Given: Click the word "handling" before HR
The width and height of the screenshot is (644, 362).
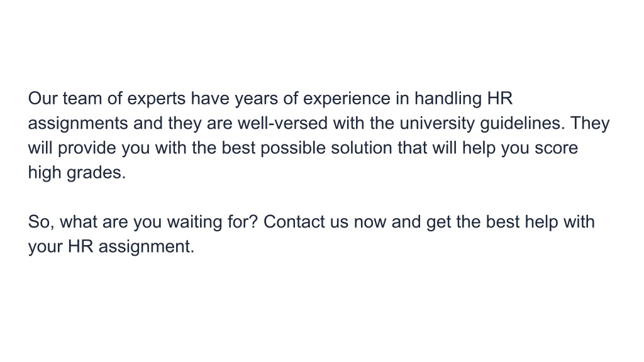Looking at the screenshot, I should 448,99.
